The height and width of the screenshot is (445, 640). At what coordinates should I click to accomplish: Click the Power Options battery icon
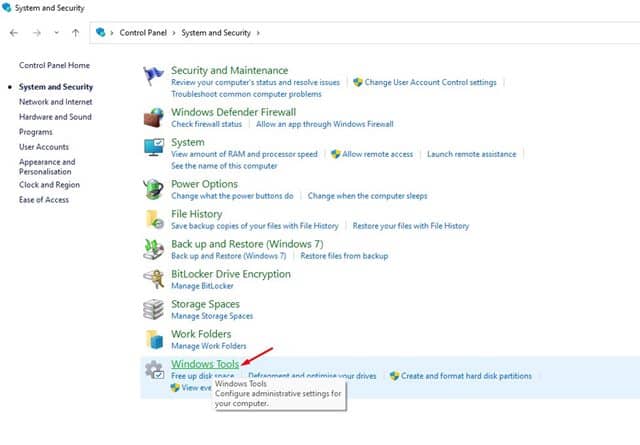tap(153, 189)
